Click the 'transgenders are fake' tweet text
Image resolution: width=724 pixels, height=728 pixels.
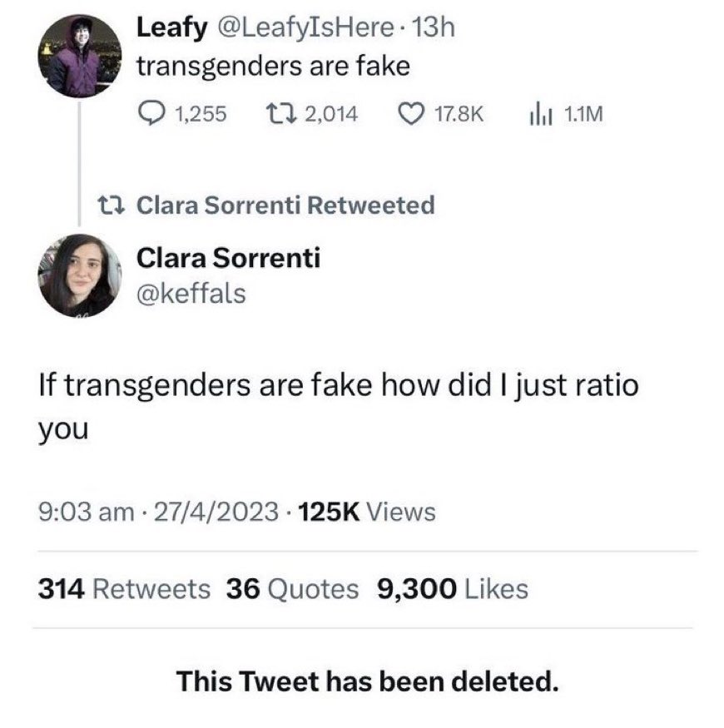(273, 66)
